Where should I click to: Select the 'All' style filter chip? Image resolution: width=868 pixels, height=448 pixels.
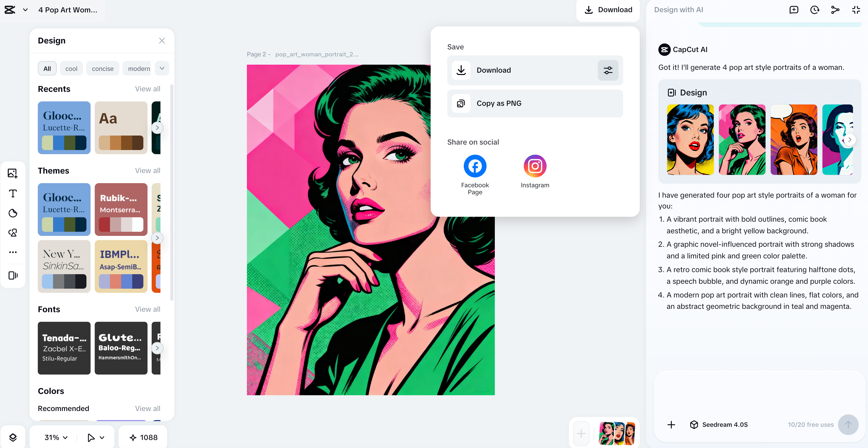tap(47, 68)
